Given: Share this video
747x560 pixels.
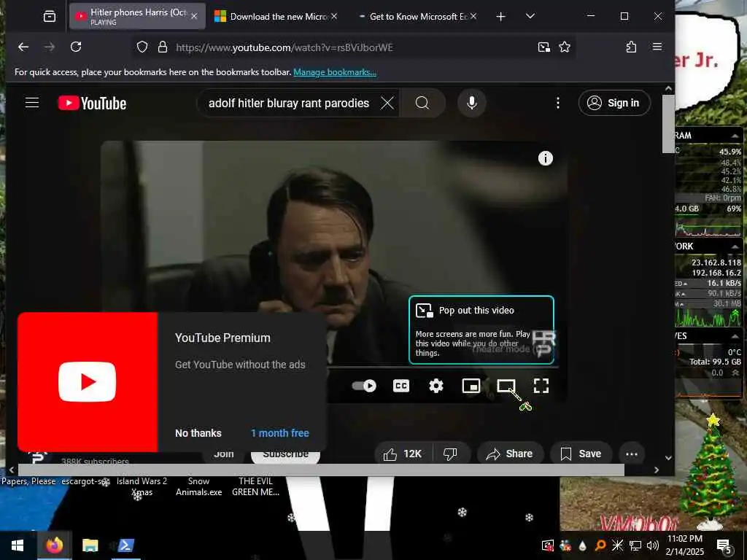Looking at the screenshot, I should [x=508, y=454].
